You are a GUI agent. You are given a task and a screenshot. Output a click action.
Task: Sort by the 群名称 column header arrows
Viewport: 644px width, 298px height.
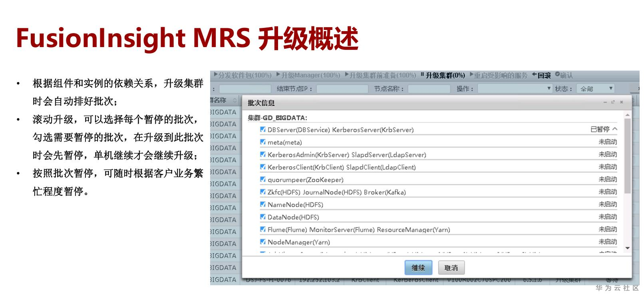click(235, 100)
